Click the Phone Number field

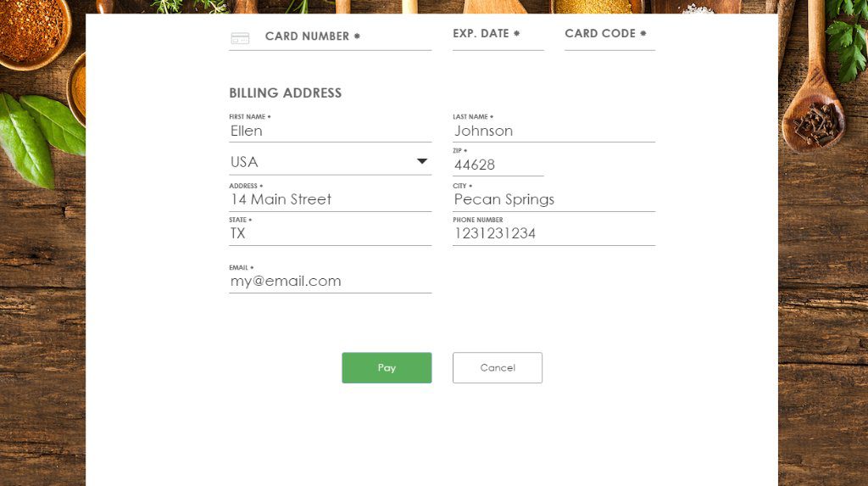pyautogui.click(x=554, y=233)
